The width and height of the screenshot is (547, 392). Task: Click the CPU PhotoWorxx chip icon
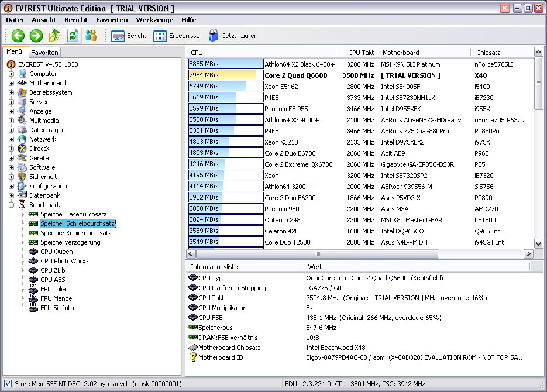coord(33,261)
